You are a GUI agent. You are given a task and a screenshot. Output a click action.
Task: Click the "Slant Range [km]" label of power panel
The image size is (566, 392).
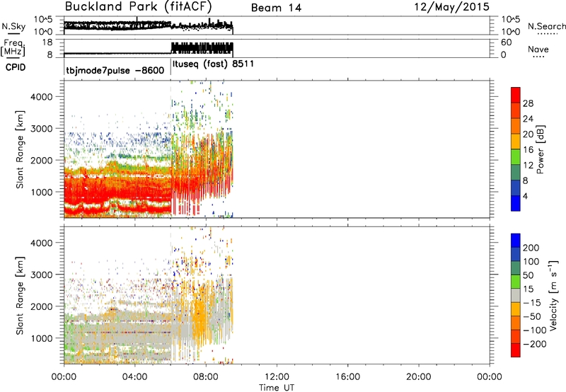pyautogui.click(x=20, y=149)
